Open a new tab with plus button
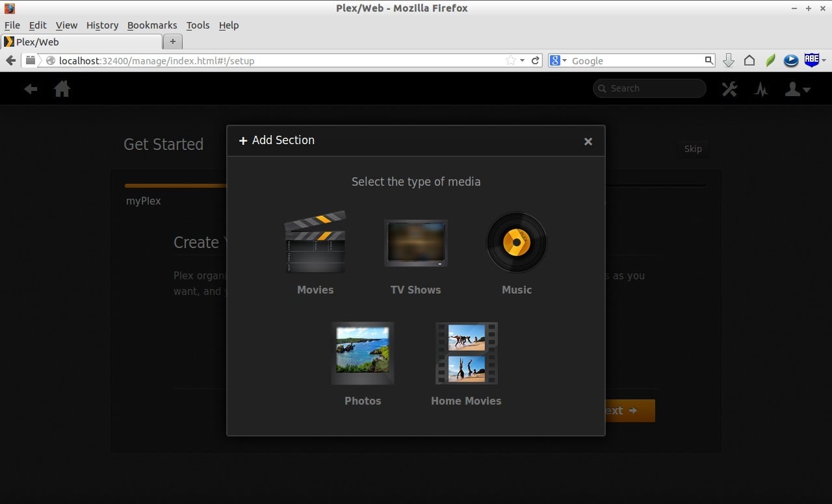The width and height of the screenshot is (832, 504). point(172,42)
